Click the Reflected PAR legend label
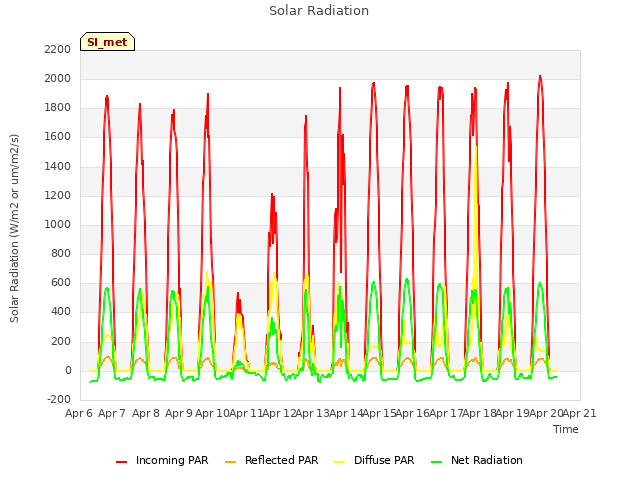This screenshot has height=480, width=640. [x=281, y=460]
